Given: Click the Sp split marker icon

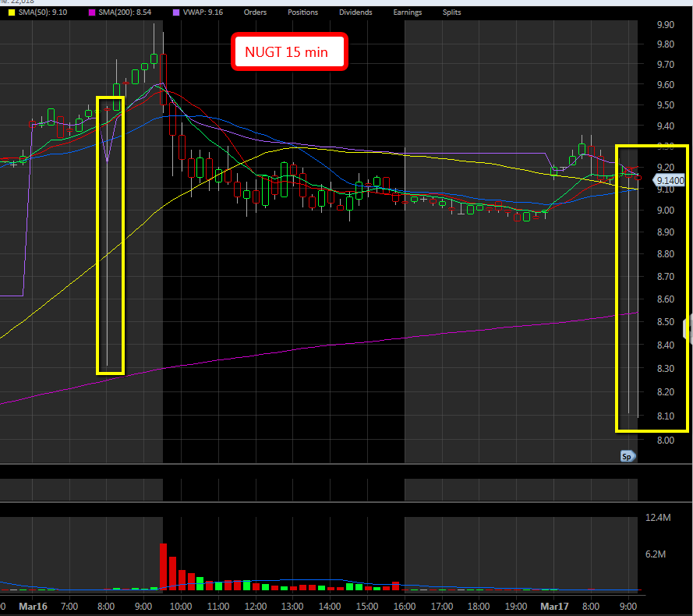Looking at the screenshot, I should coord(626,456).
